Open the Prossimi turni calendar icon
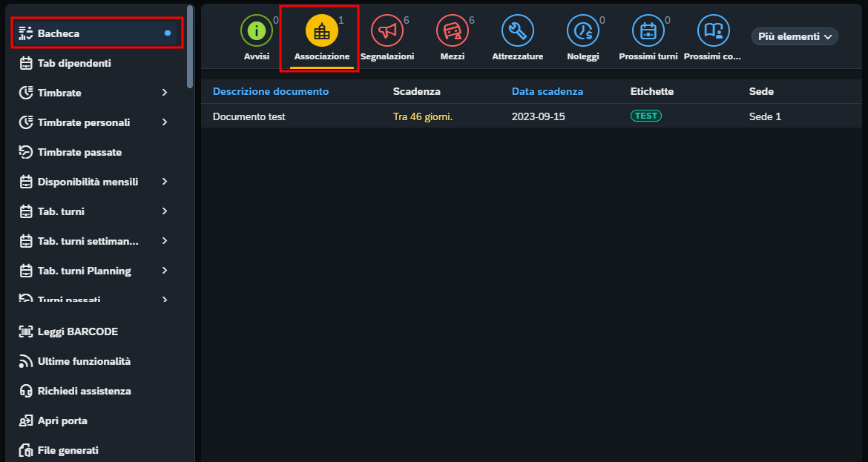This screenshot has width=868, height=462. [648, 30]
